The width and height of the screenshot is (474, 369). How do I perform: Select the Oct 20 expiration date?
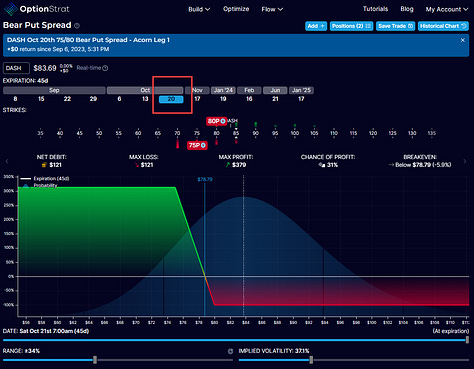[x=171, y=99]
